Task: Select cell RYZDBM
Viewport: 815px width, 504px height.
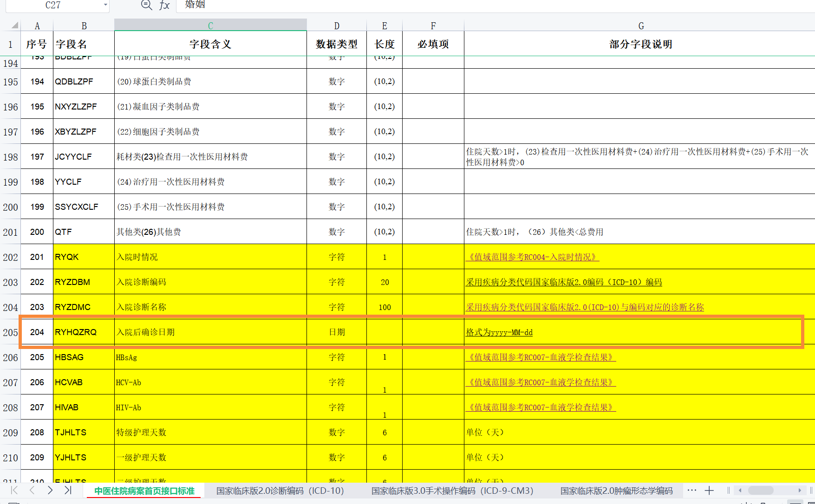Action: [84, 282]
